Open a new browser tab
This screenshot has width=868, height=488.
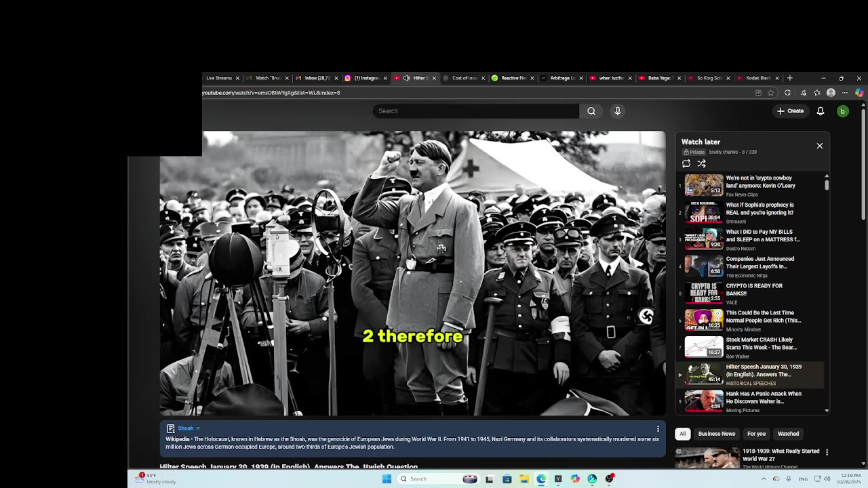pos(789,78)
